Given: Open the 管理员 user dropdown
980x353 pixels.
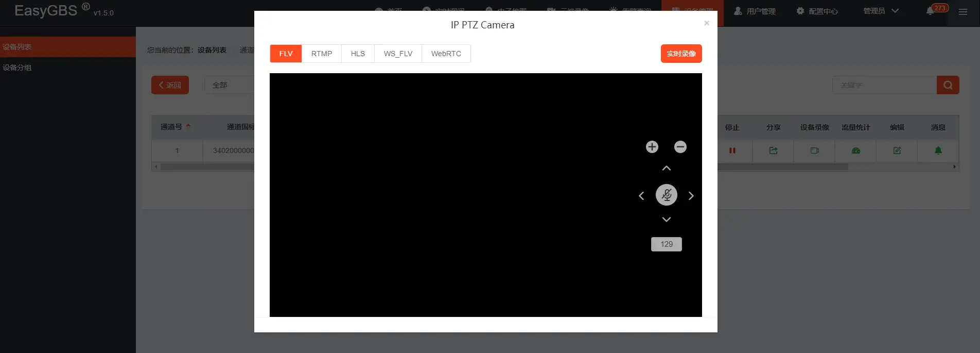Looking at the screenshot, I should (881, 11).
